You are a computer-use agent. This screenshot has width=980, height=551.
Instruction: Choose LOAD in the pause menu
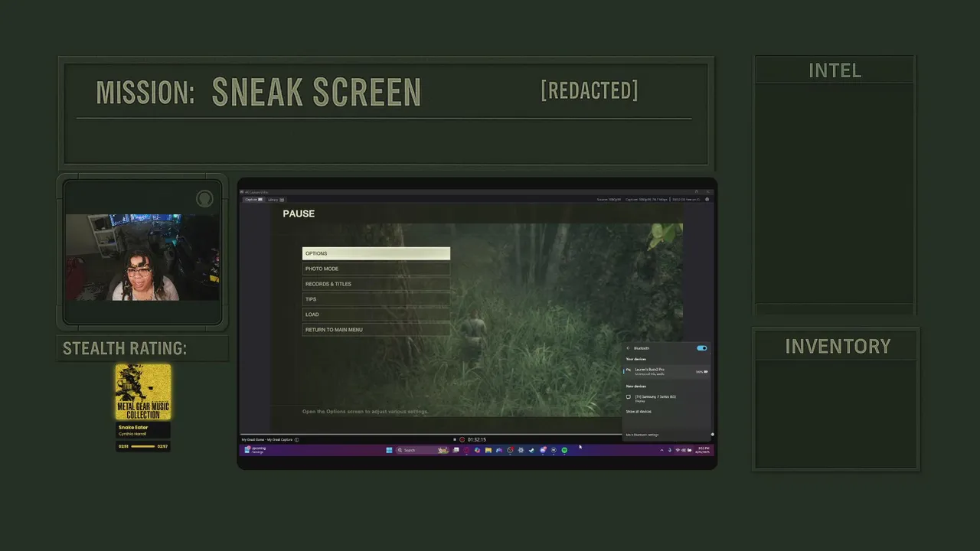[376, 315]
